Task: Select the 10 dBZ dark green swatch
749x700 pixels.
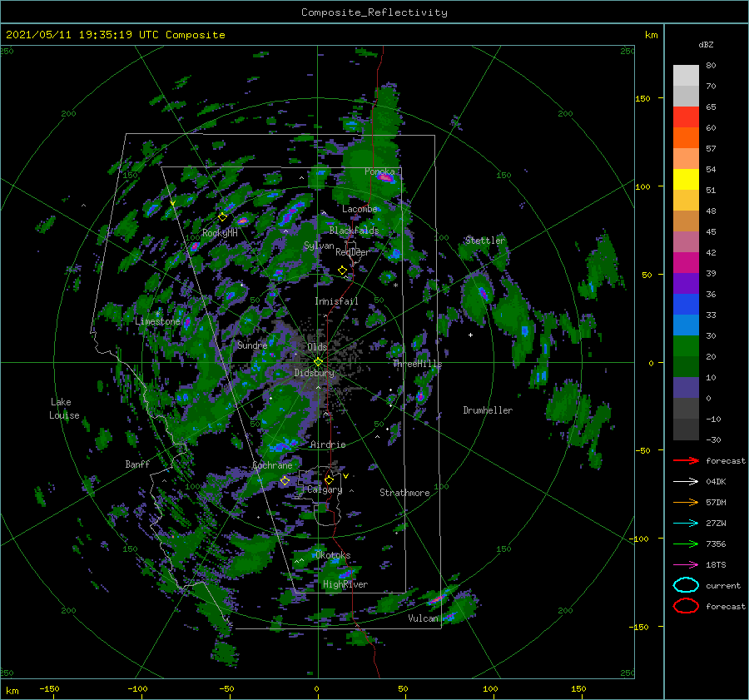Action: (686, 366)
